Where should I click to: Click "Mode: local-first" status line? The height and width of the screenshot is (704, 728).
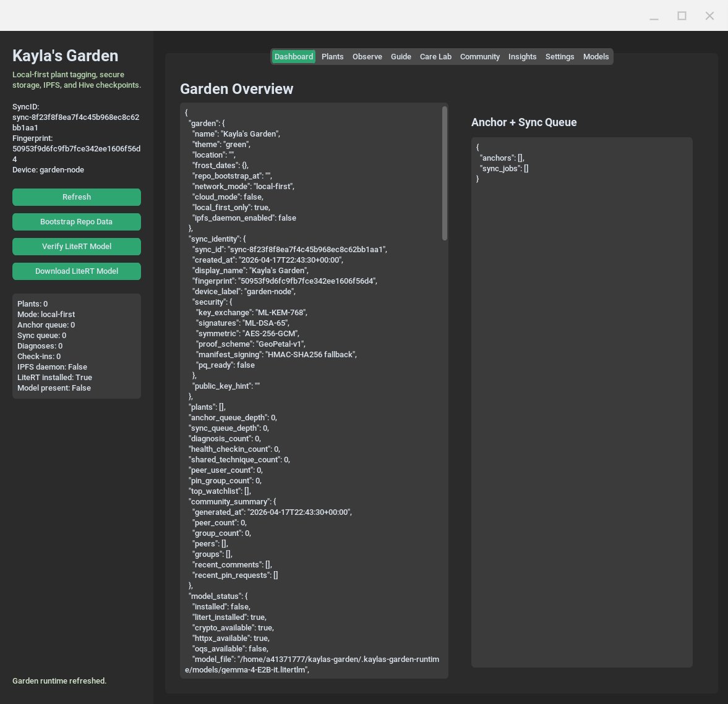click(x=46, y=314)
